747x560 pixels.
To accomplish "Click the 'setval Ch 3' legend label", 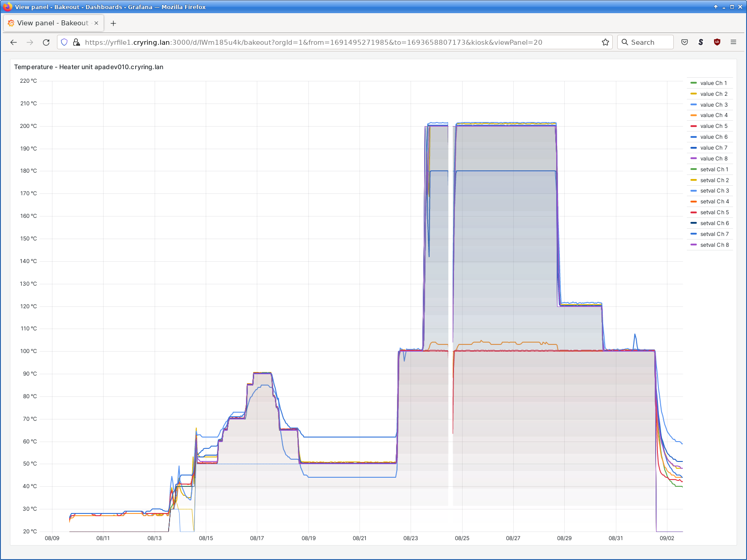I will 714,191.
